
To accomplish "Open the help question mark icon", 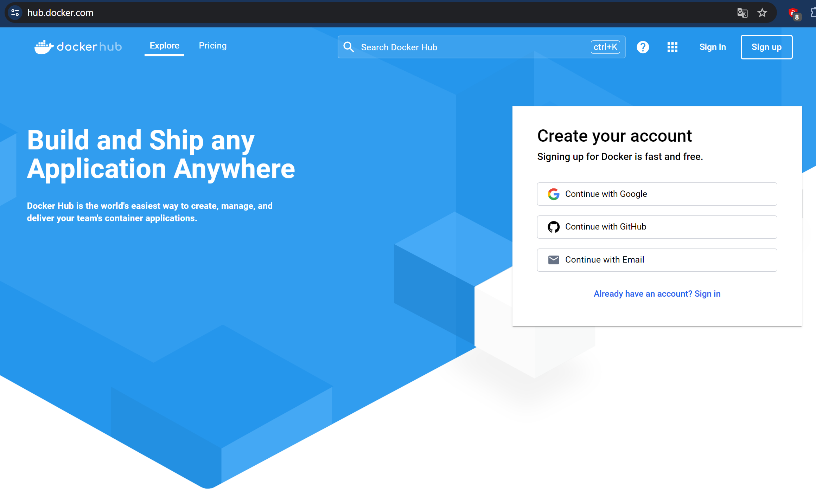I will tap(643, 47).
